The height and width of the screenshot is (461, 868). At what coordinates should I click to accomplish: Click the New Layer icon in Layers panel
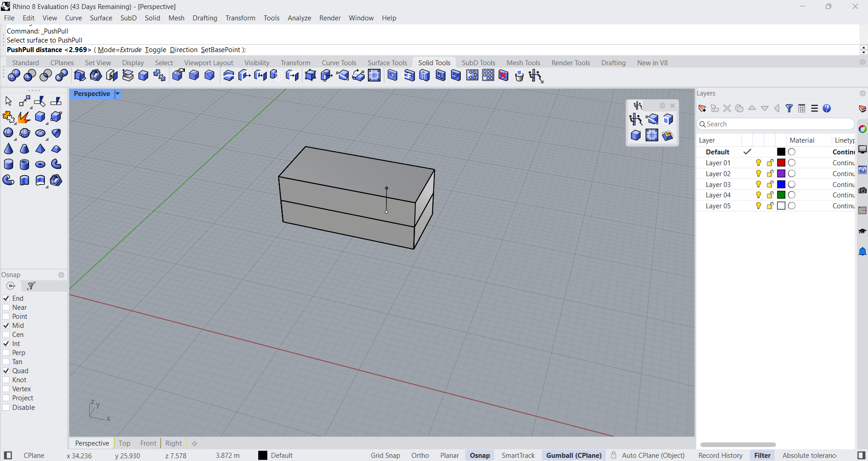[702, 109]
